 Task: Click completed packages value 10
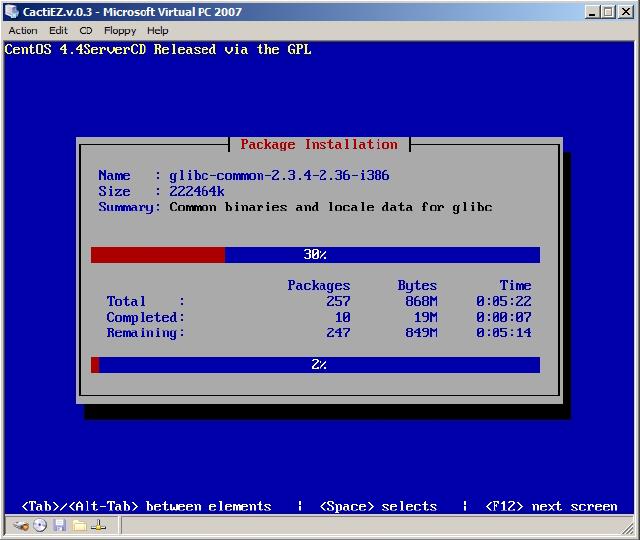342,317
